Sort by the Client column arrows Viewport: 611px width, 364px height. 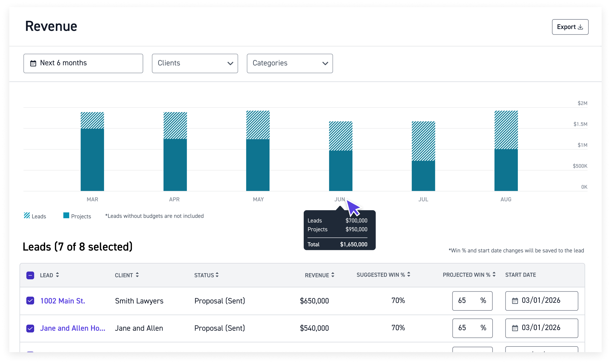(x=137, y=275)
